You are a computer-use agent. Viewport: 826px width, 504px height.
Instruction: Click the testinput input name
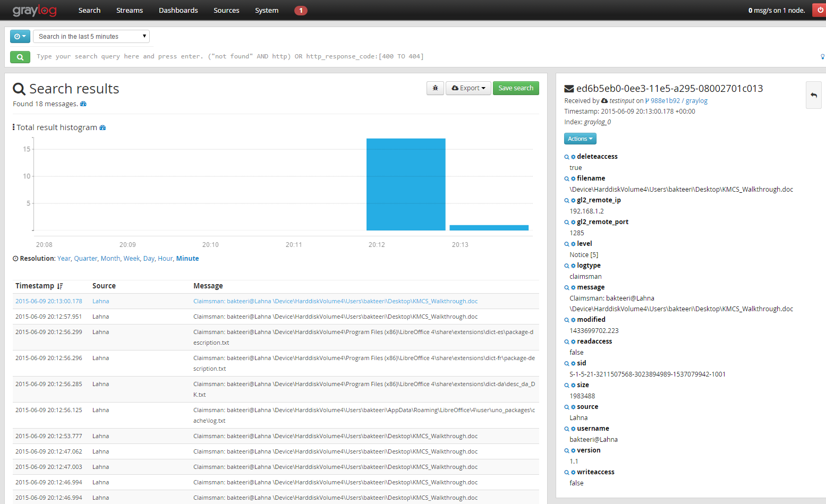[621, 101]
